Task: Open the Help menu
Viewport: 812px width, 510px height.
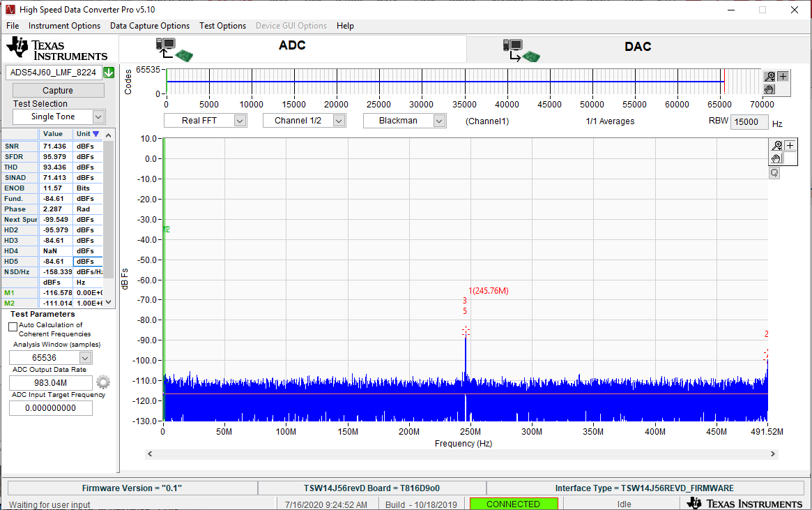Action: pos(346,26)
